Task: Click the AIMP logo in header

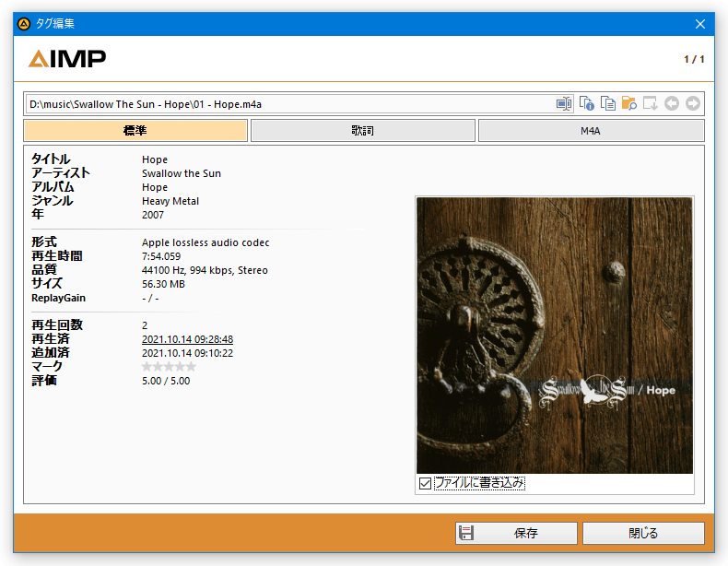Action: tap(67, 59)
